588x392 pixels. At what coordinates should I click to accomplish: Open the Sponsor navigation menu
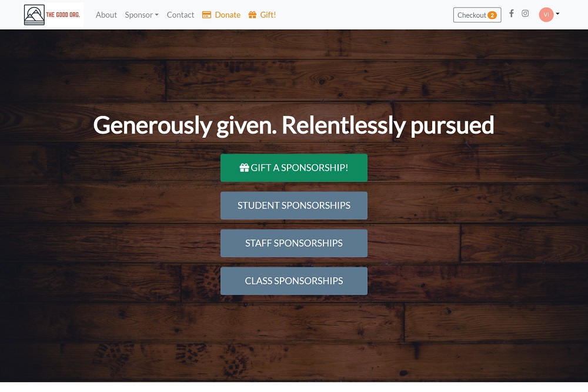[142, 15]
